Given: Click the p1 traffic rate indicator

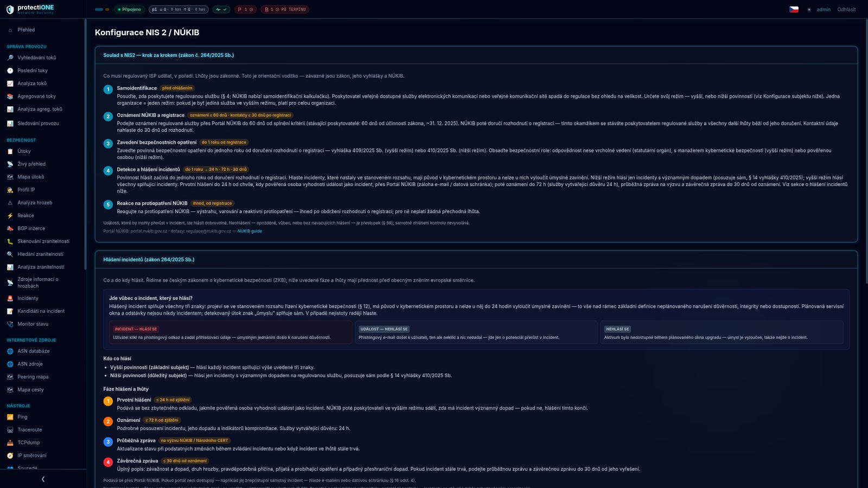Looking at the screenshot, I should click(179, 10).
